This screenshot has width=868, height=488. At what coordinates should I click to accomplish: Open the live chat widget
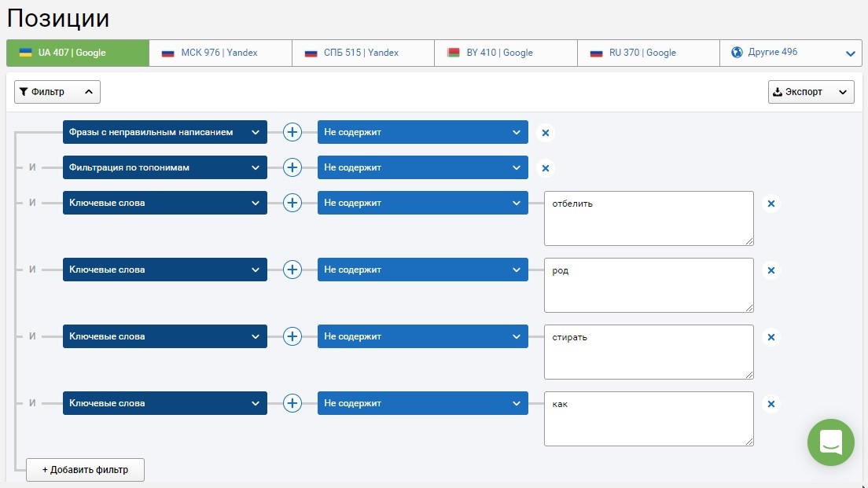pos(831,442)
